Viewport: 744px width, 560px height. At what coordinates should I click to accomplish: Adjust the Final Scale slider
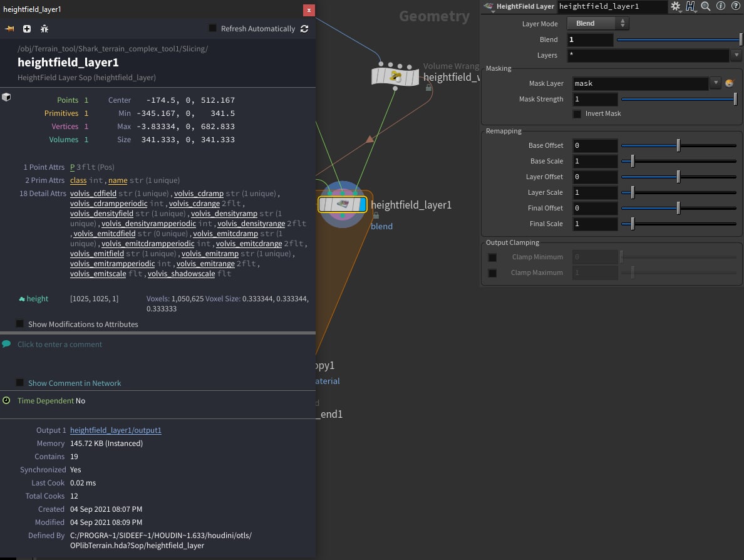[679, 224]
